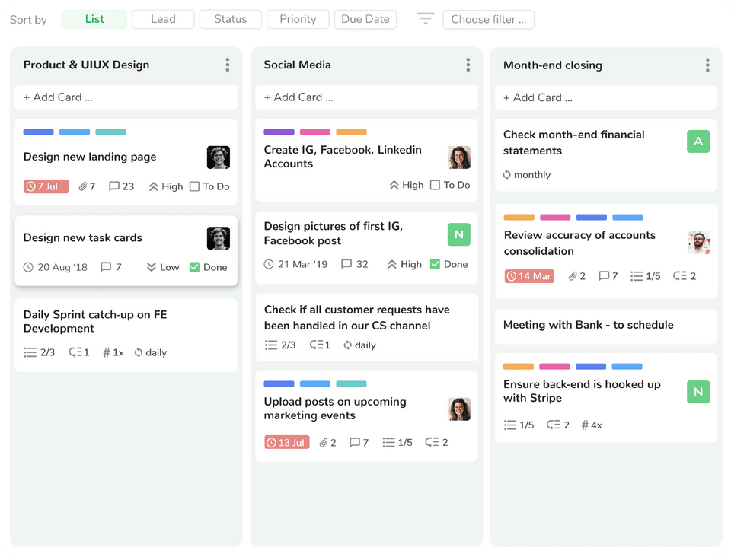Click the orange label on Review accuracy card

pos(519,217)
